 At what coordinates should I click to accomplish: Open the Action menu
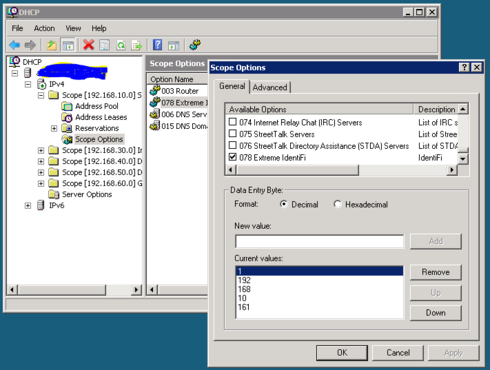44,28
